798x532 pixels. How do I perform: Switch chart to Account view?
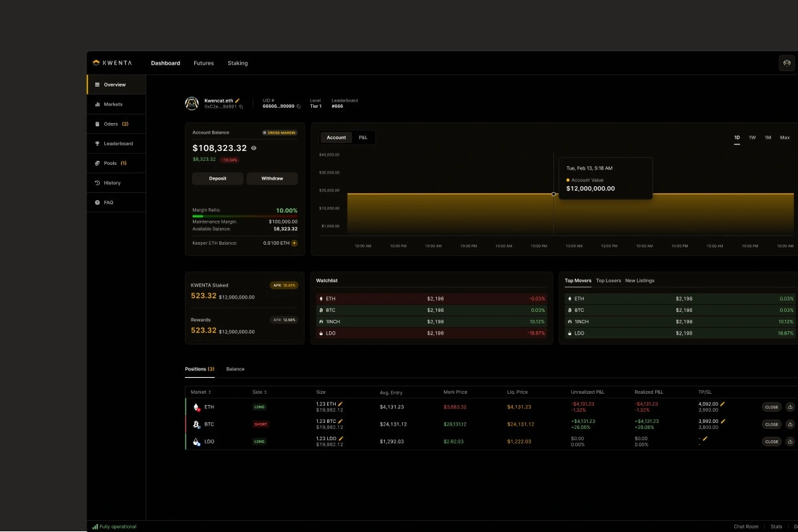pos(336,138)
